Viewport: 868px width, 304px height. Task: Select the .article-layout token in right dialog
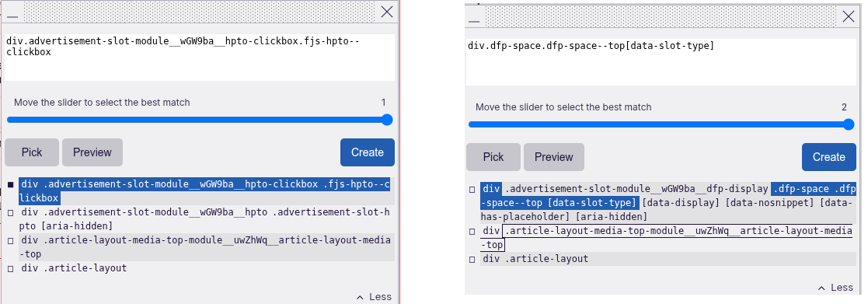coord(546,259)
